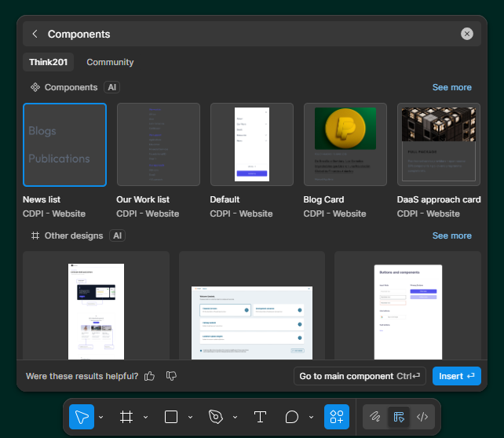This screenshot has height=438, width=504.
Task: Select the Pen tool
Action: click(216, 417)
